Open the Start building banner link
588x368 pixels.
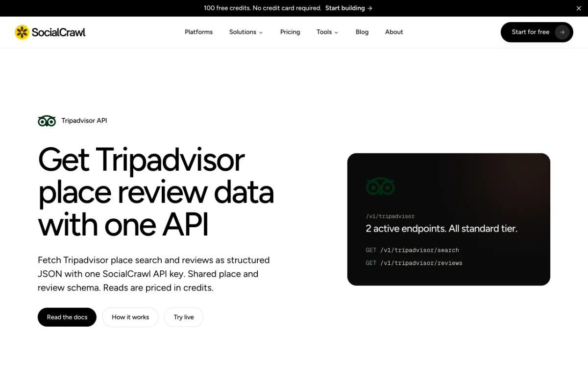(x=349, y=8)
